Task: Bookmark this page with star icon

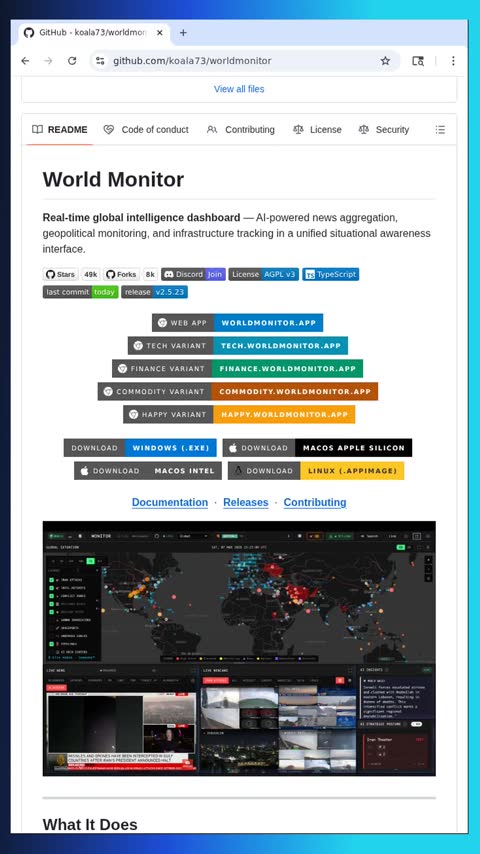Action: click(385, 61)
